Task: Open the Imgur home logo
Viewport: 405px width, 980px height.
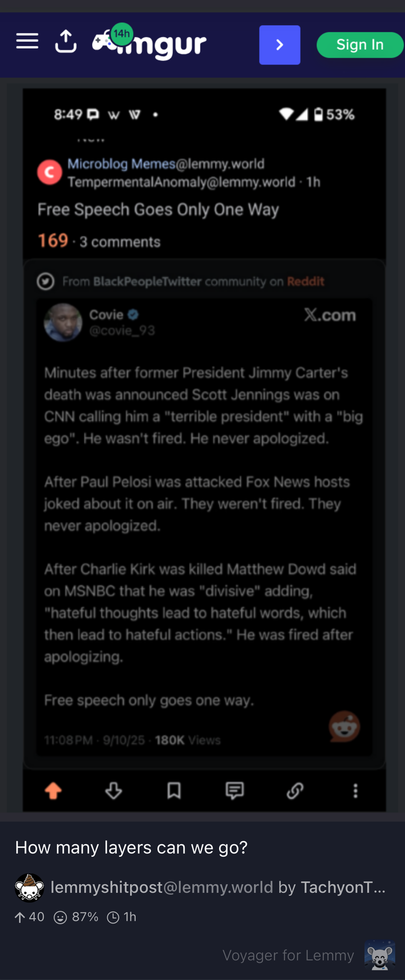Action: point(150,44)
